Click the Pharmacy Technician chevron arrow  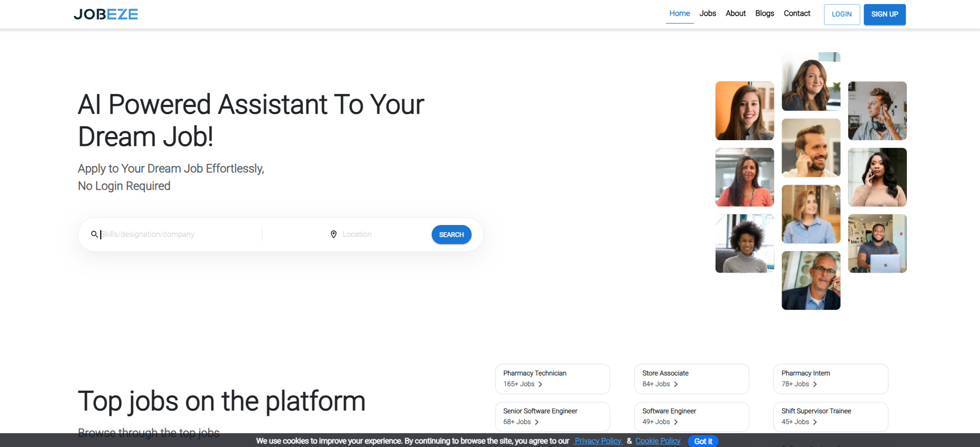(540, 384)
